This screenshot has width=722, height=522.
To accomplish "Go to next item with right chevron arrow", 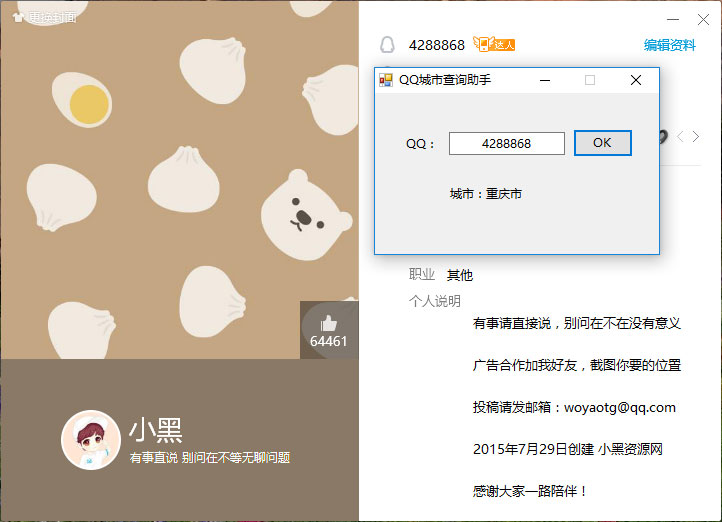I will [697, 137].
